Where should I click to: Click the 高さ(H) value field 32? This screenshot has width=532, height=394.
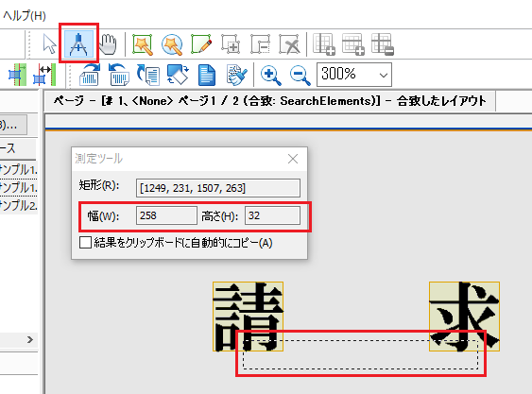[272, 215]
